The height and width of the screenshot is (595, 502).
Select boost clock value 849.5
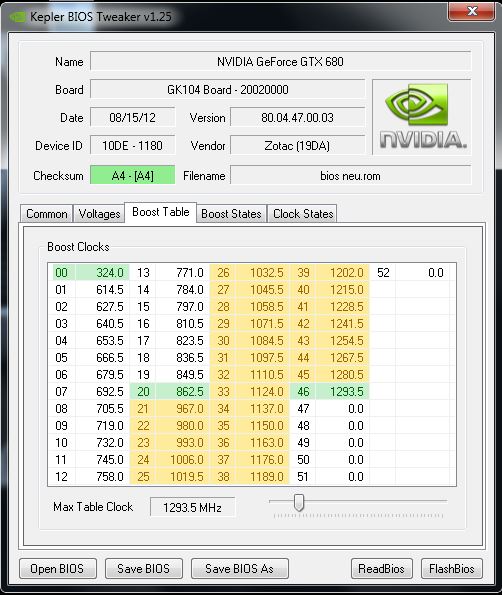click(x=183, y=375)
